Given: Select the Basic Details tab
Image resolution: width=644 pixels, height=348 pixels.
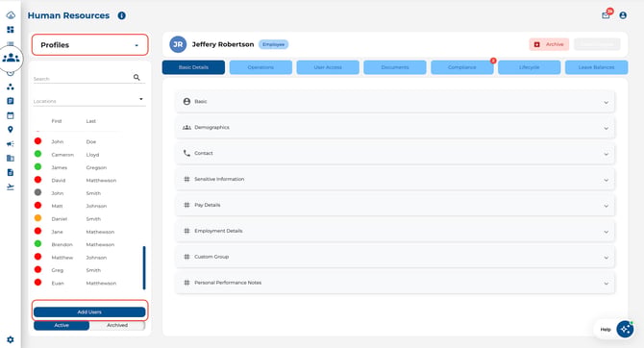Looking at the screenshot, I should tap(193, 67).
